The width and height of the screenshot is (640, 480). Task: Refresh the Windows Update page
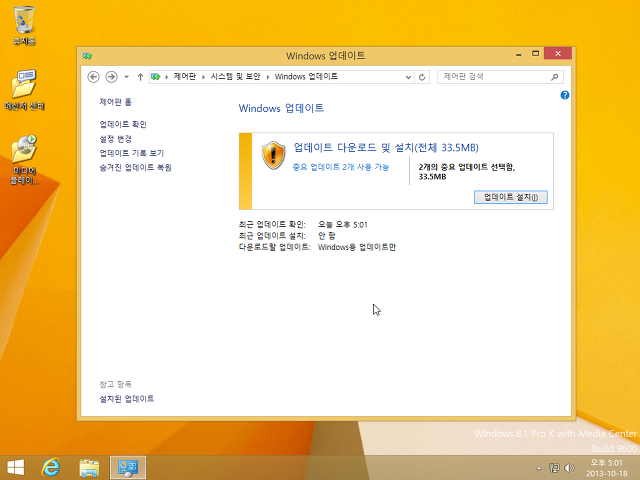pos(422,77)
